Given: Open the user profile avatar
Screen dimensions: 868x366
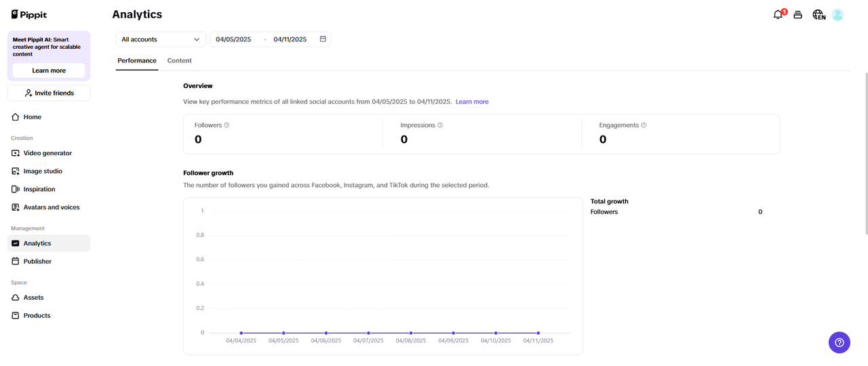Looking at the screenshot, I should click(837, 15).
